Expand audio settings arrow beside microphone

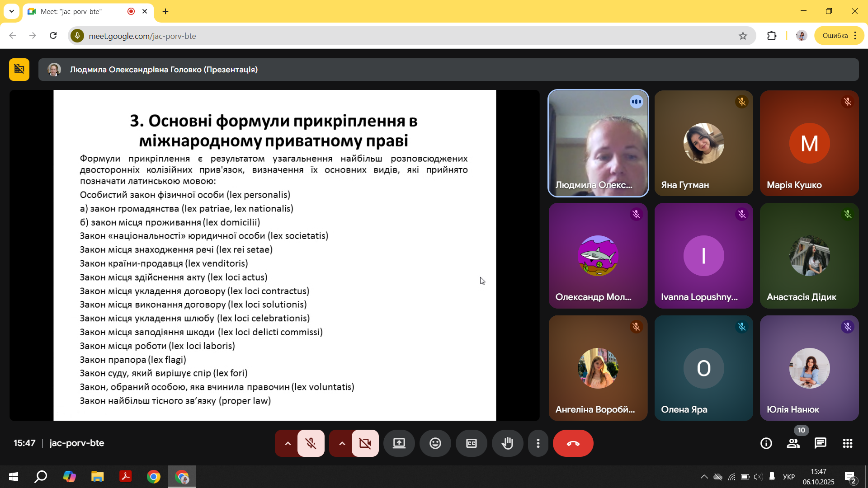pos(288,443)
